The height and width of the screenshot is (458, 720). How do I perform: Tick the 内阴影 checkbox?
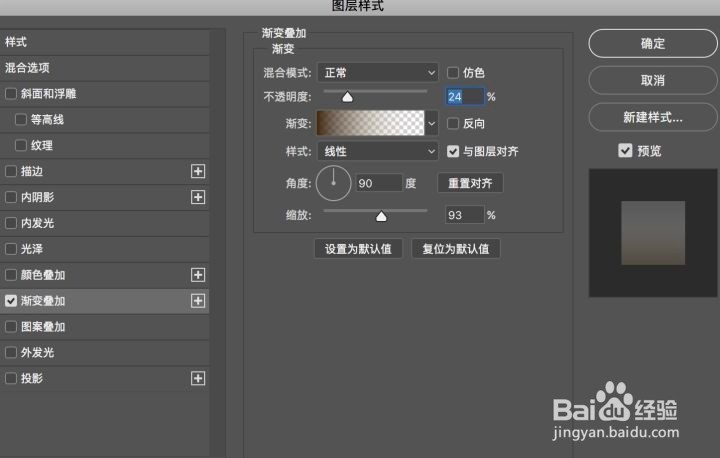point(11,197)
